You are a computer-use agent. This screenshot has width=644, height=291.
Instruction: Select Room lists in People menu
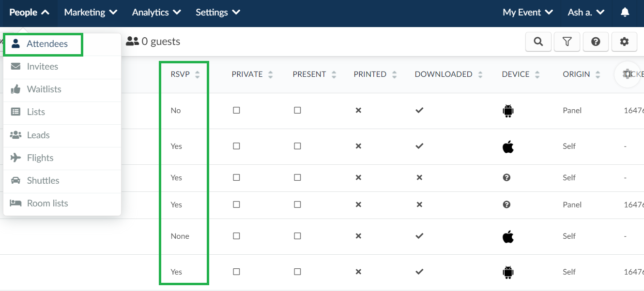[x=62, y=204]
